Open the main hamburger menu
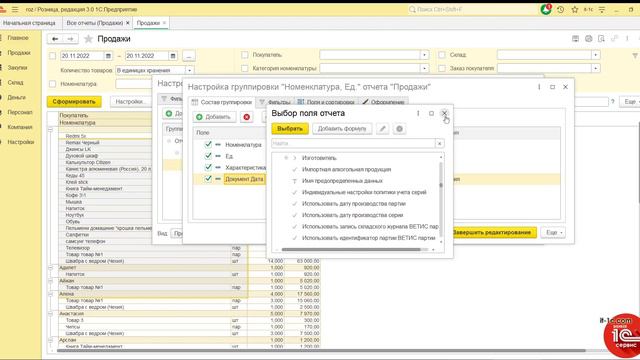The image size is (640, 360). coord(15,9)
